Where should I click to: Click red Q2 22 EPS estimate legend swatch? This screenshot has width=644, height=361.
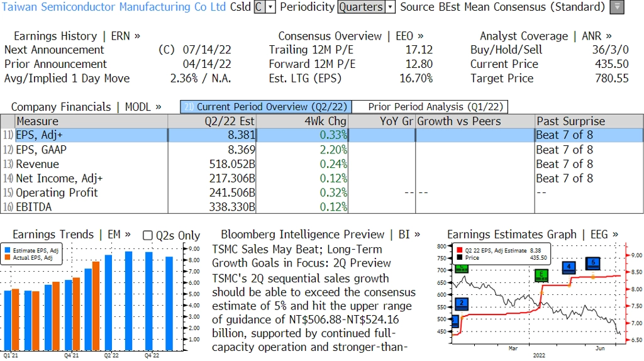[x=459, y=250]
